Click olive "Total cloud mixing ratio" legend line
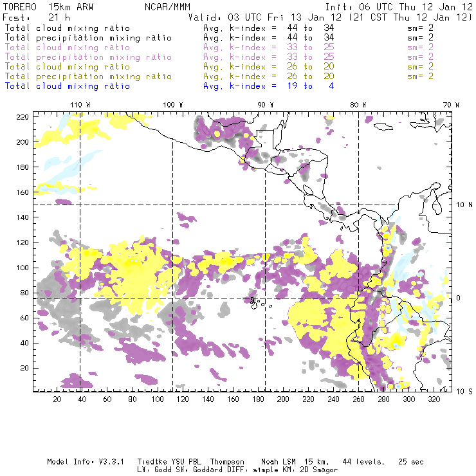The height and width of the screenshot is (476, 476). click(68, 67)
